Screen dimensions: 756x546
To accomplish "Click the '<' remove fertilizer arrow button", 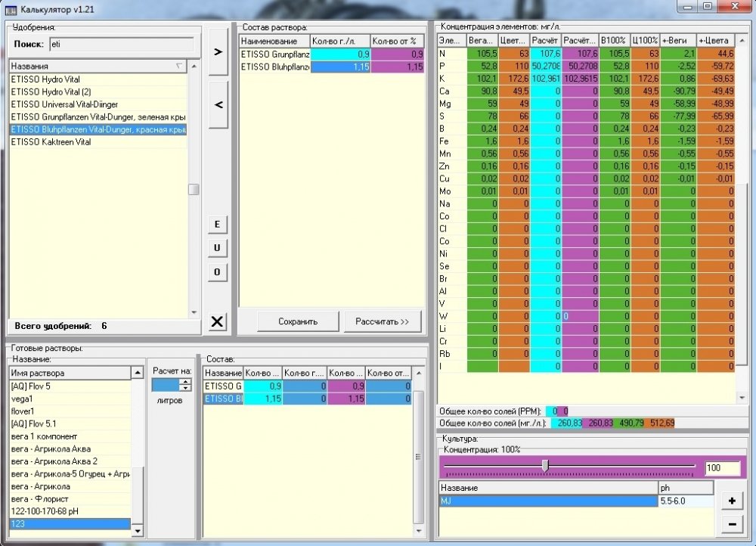I will tap(218, 104).
